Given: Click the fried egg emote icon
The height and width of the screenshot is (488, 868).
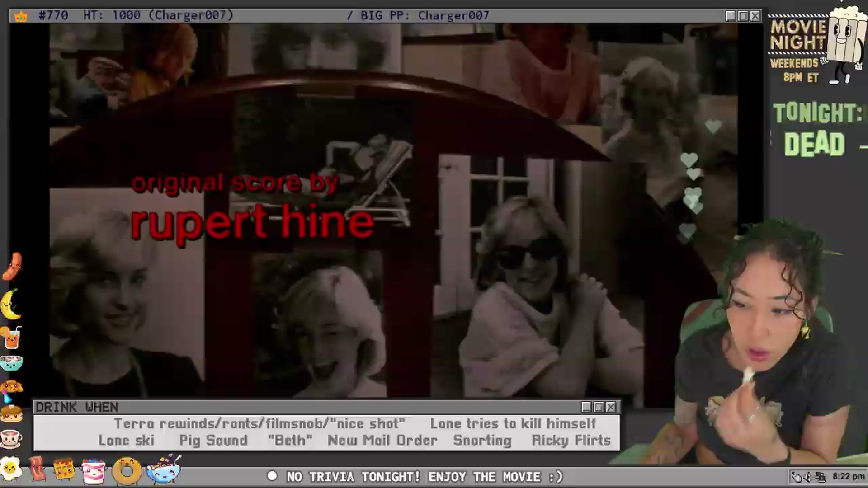Looking at the screenshot, I should click(x=11, y=469).
